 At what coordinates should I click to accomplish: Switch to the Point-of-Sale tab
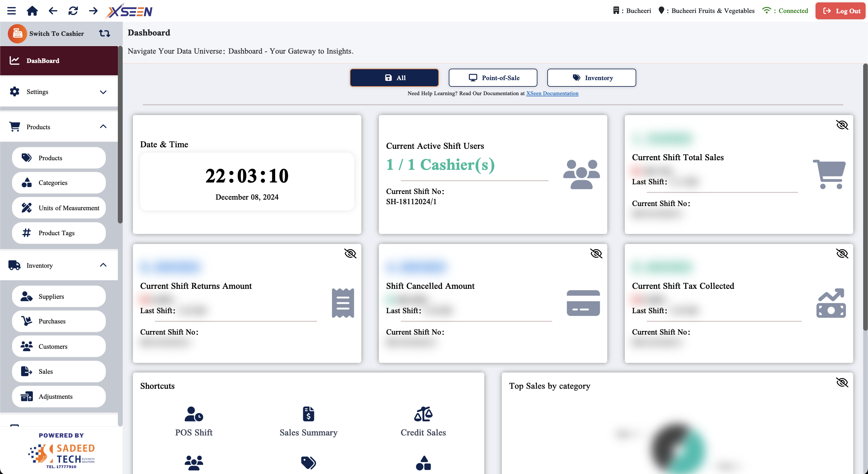coord(493,78)
